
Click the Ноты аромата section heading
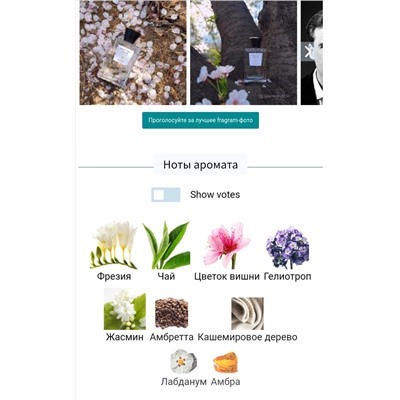(200, 165)
